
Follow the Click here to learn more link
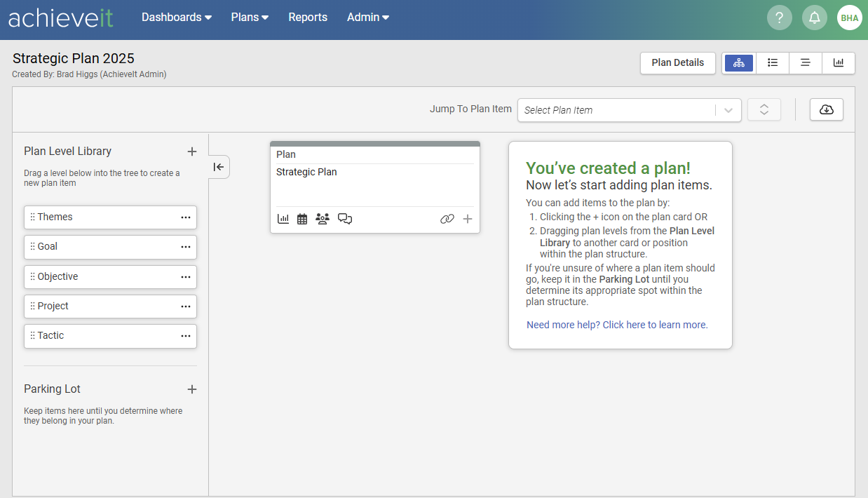pyautogui.click(x=617, y=325)
